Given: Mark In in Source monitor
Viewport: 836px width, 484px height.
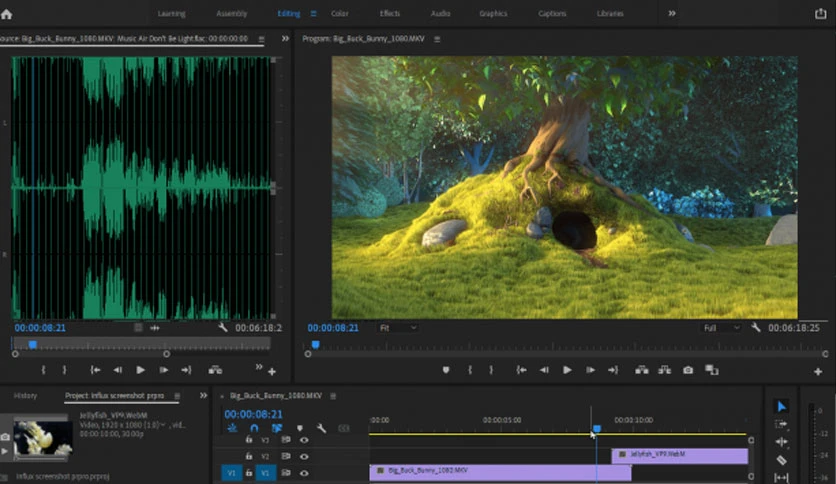Looking at the screenshot, I should (x=44, y=370).
